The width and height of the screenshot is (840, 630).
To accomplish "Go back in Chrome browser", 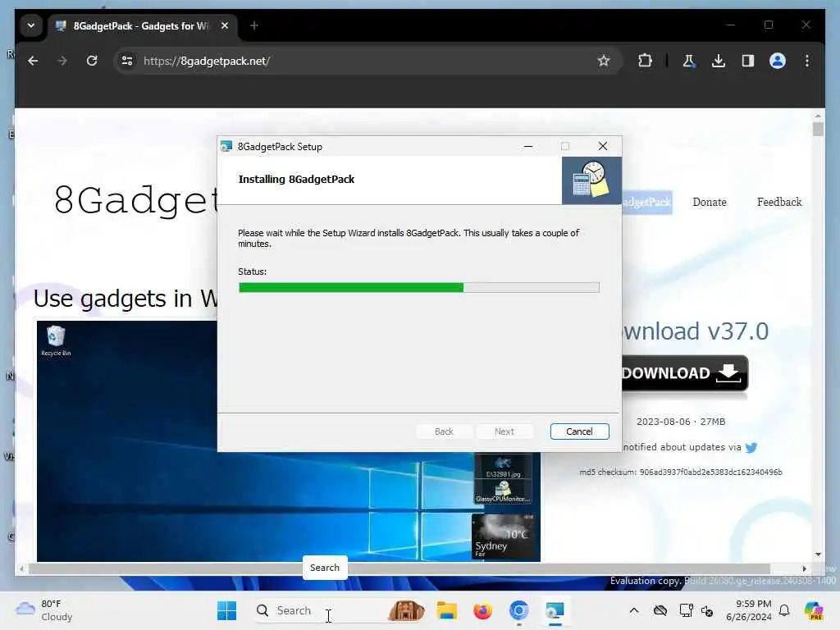I will (x=33, y=61).
